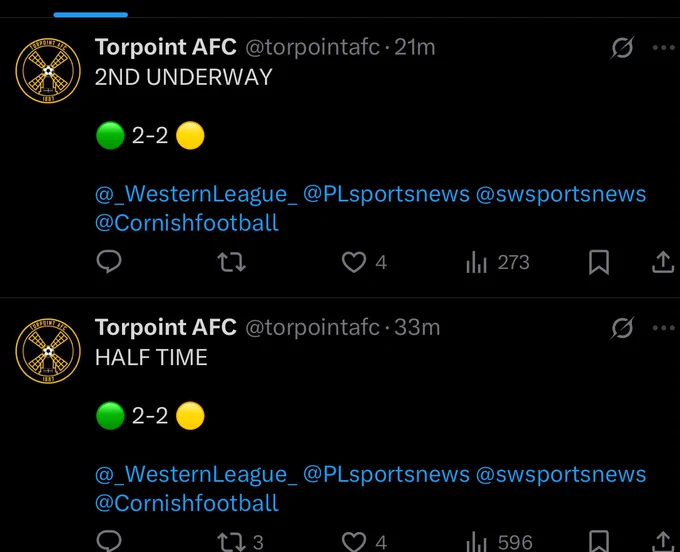Like the HALF TIME tweet
Viewport: 680px width, 552px height.
pos(364,542)
